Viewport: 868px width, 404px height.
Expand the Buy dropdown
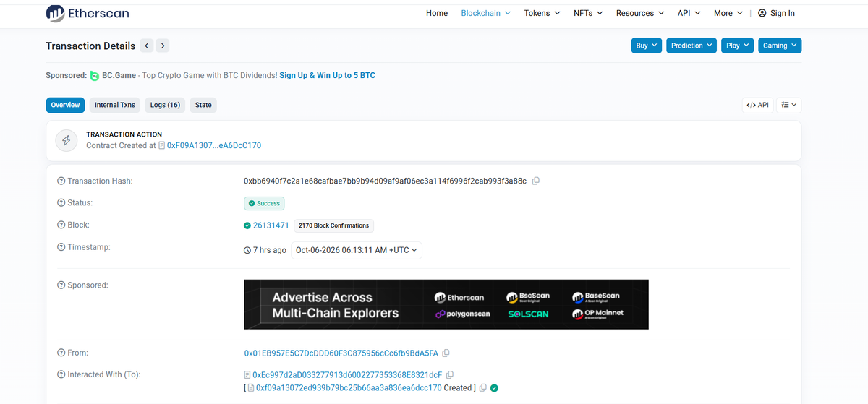[647, 46]
